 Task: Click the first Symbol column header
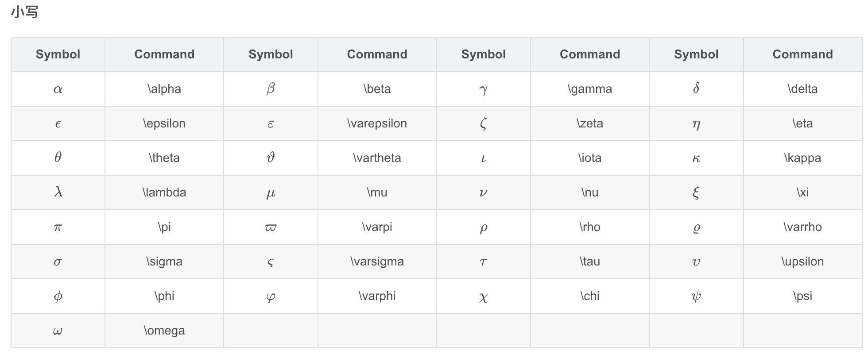(x=58, y=54)
